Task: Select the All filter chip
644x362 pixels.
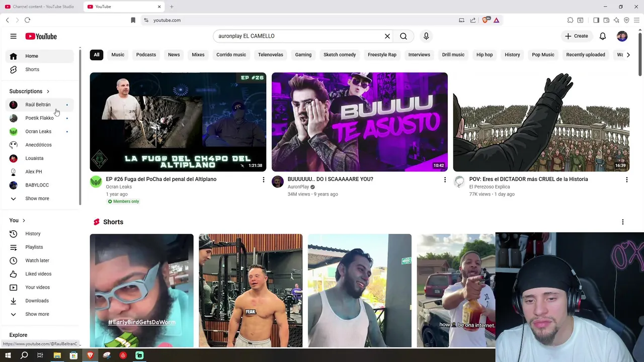Action: tap(97, 55)
